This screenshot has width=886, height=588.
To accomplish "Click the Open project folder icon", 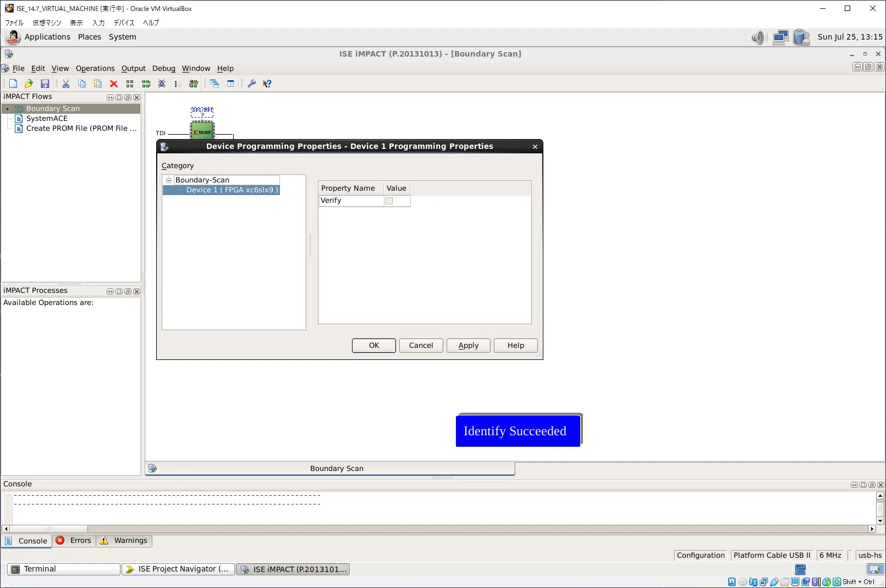I will [x=29, y=84].
